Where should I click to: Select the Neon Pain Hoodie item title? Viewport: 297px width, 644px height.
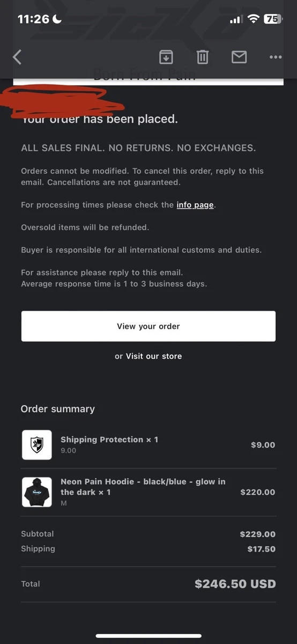pos(143,487)
